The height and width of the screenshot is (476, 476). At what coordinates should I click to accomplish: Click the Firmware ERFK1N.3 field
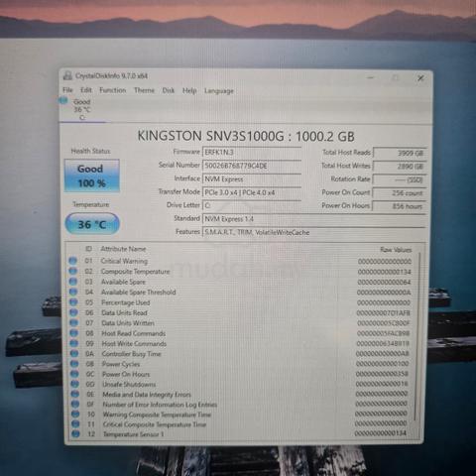coord(252,152)
